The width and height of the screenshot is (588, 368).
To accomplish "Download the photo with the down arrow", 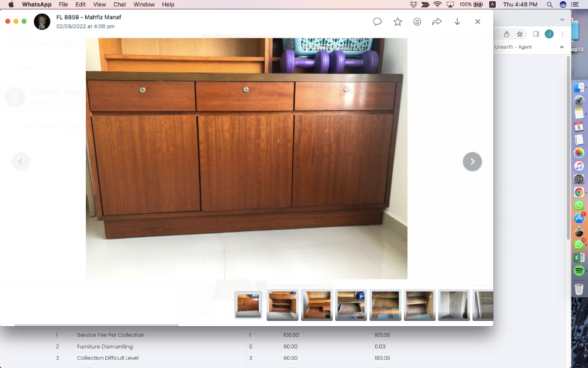I will click(457, 22).
